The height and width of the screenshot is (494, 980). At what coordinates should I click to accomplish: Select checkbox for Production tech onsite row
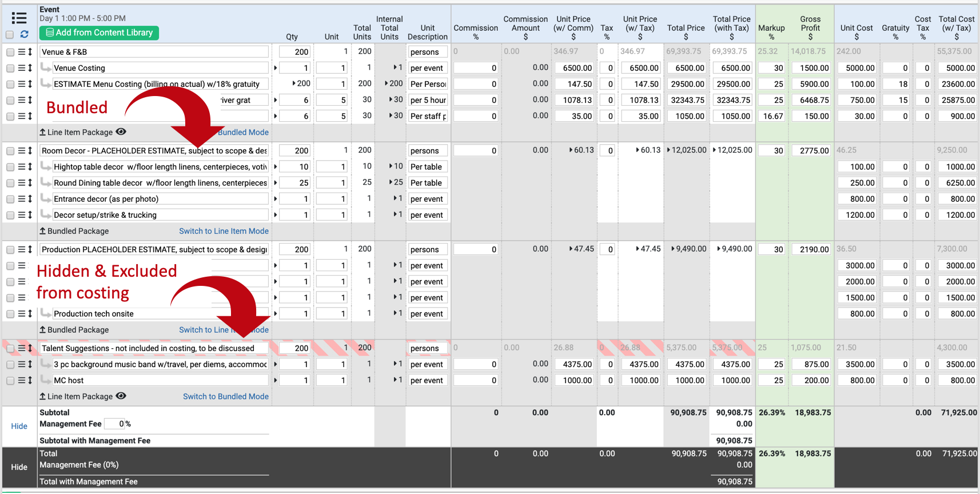[10, 314]
